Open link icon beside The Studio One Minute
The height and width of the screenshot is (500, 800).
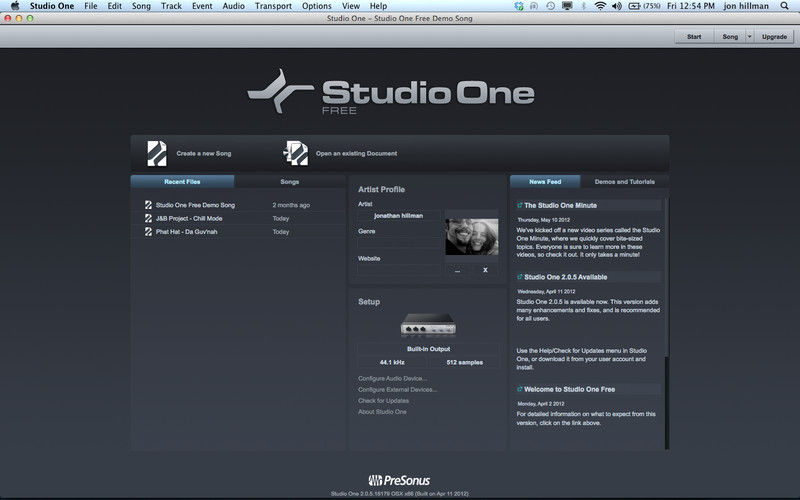(519, 205)
